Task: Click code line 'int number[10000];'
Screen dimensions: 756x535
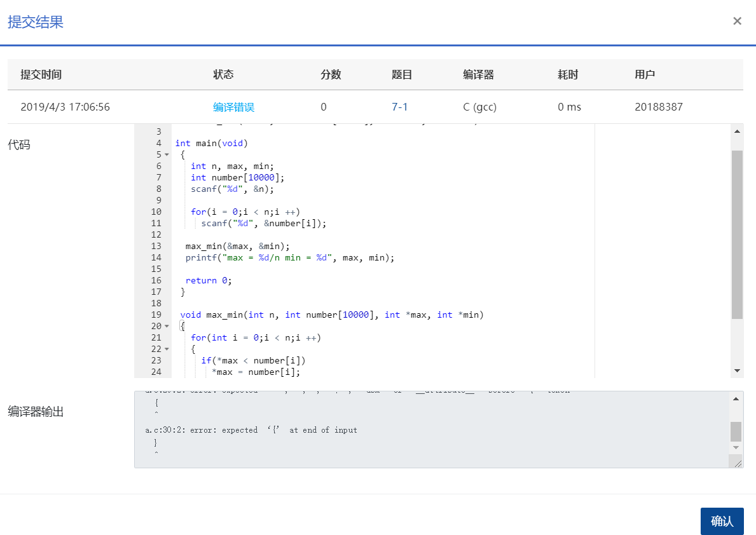Action: tap(237, 178)
